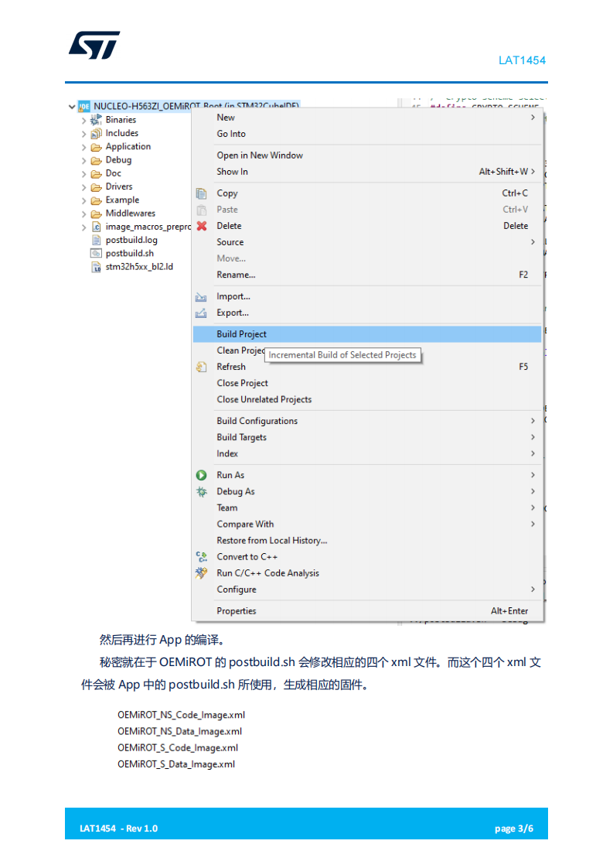Expand the Example folder node
Viewport: 613px width, 868px height.
point(83,200)
